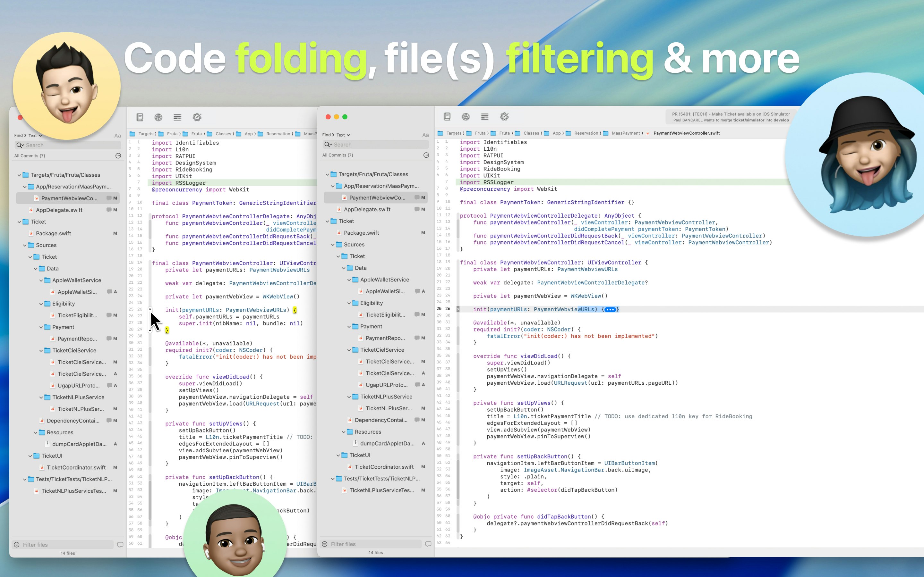Screen dimensions: 924x577
Task: Open the ellipsis menu beside All Commits (7) in right window
Action: pyautogui.click(x=426, y=155)
